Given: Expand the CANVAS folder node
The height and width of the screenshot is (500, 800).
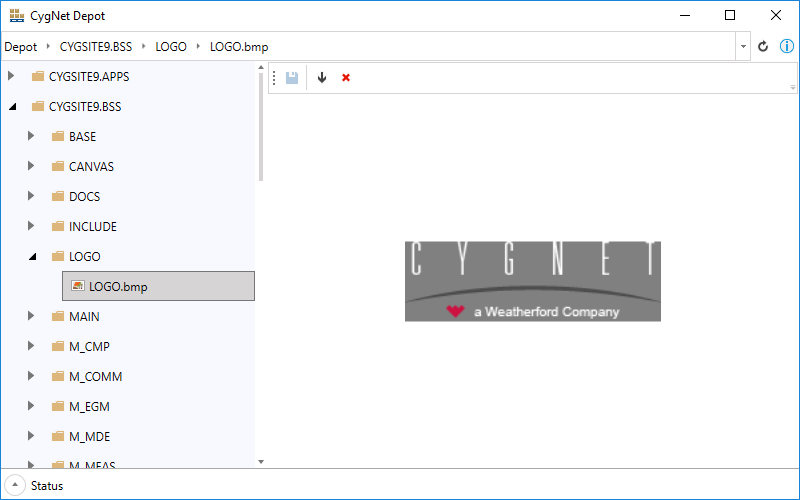Looking at the screenshot, I should click(31, 166).
